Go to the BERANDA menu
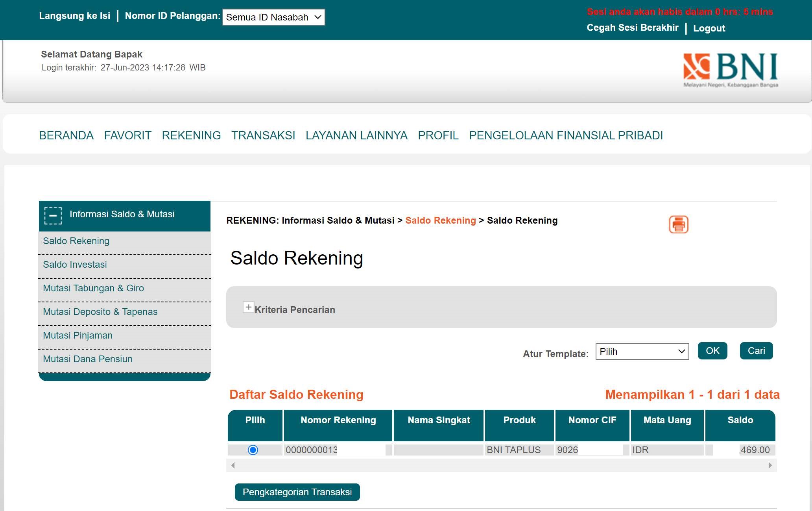This screenshot has width=812, height=511. [66, 135]
